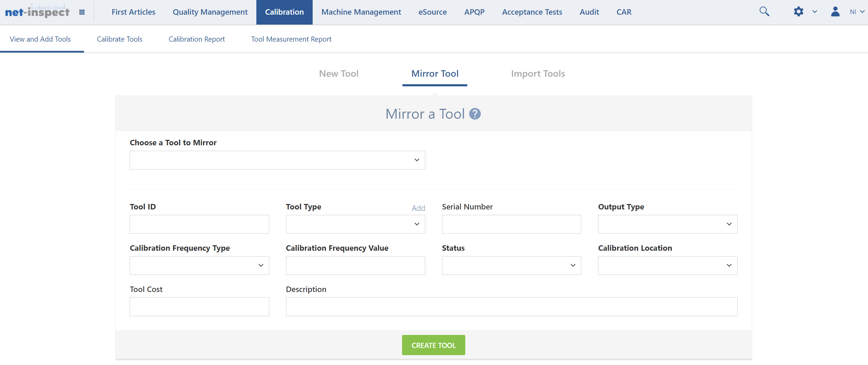Expand Choose a Tool to Mirror dropdown
868x365 pixels.
coord(277,160)
